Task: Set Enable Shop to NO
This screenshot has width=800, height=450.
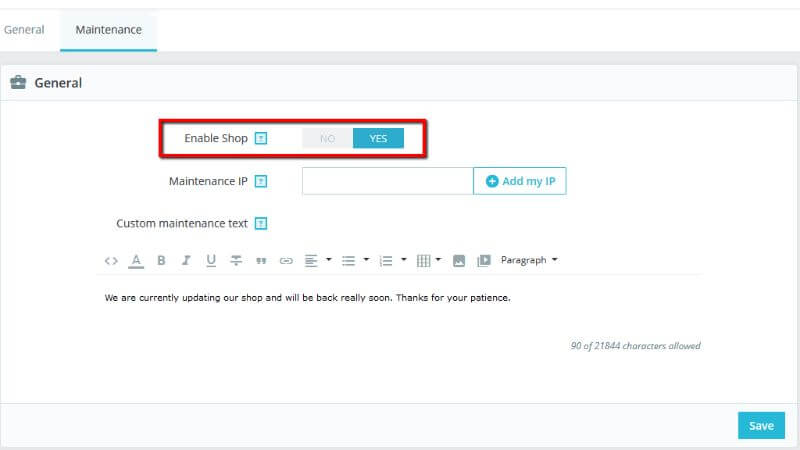Action: coord(327,138)
